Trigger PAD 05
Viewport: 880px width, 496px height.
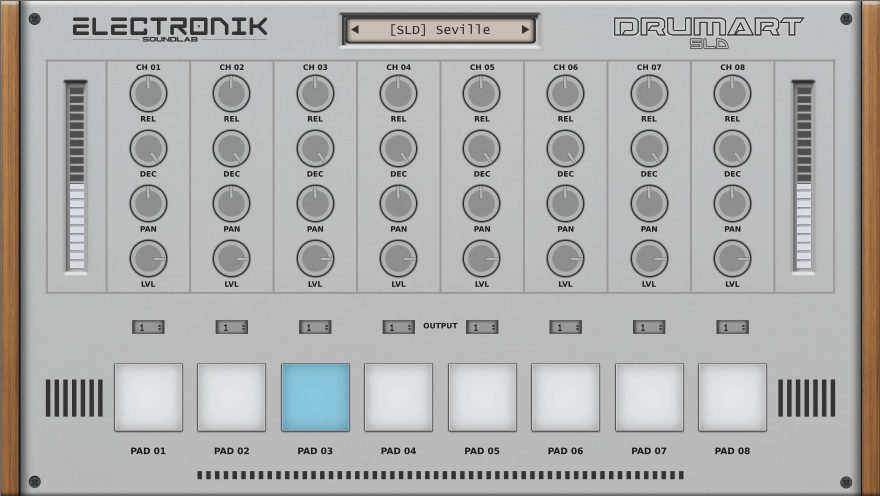click(x=482, y=397)
